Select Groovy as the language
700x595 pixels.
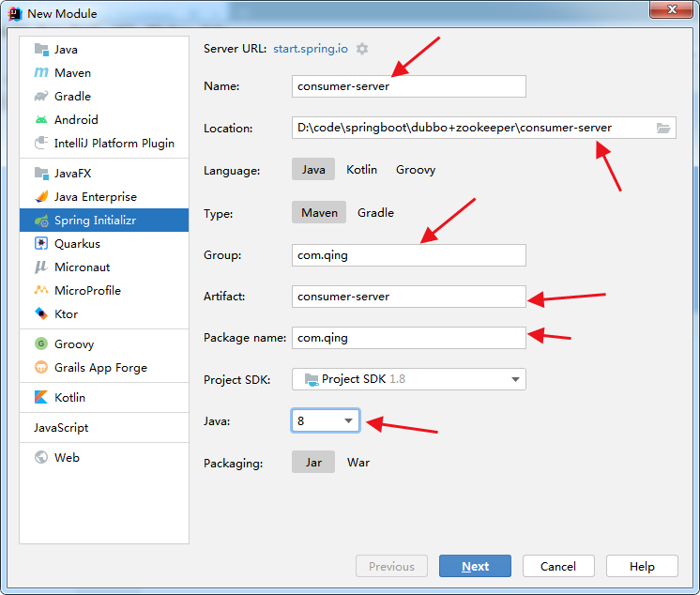point(415,169)
